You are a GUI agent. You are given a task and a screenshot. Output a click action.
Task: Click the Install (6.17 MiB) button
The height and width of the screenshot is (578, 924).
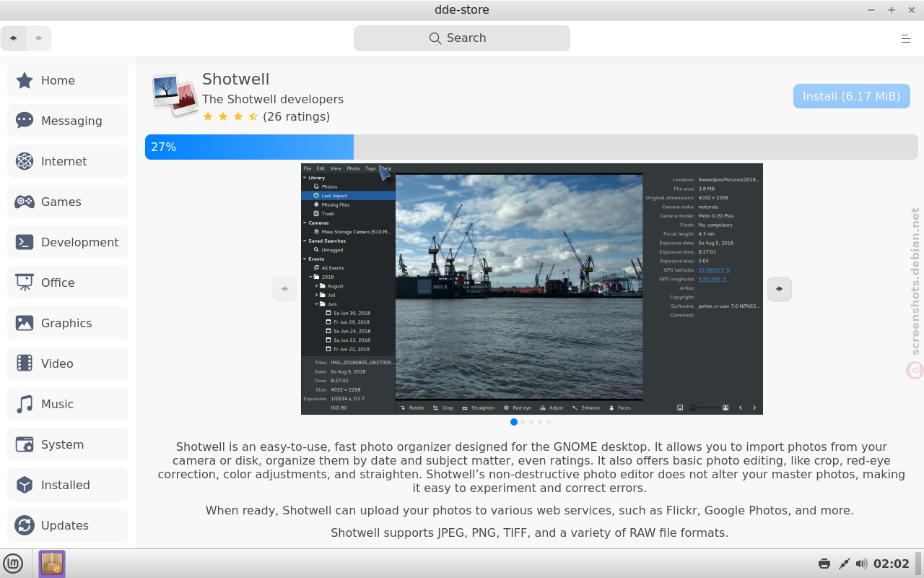[852, 96]
